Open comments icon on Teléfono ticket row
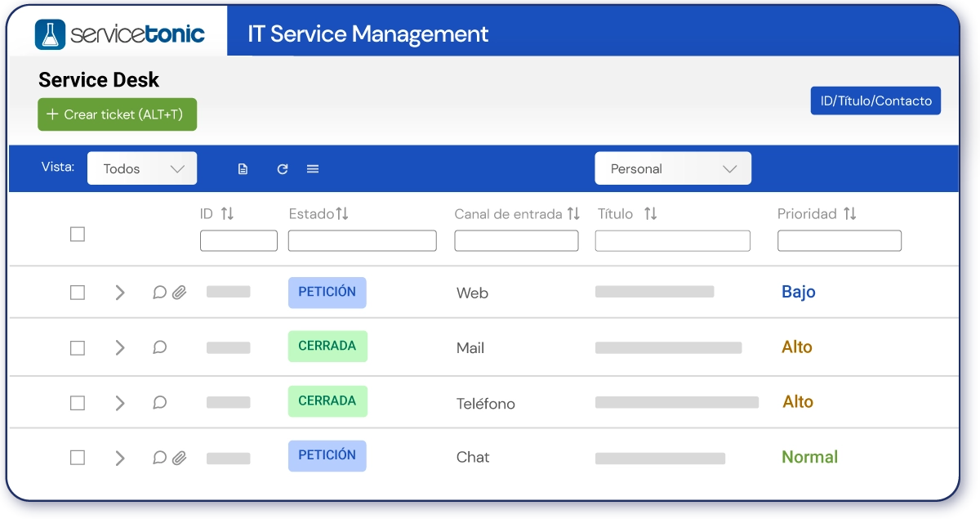Viewport: 980px width, 519px height. [160, 402]
